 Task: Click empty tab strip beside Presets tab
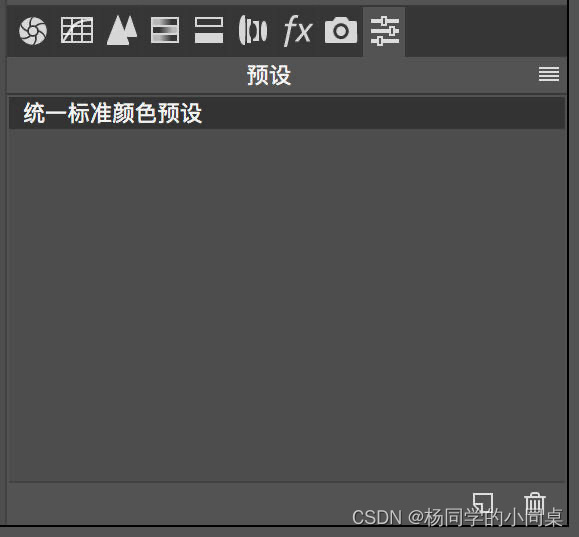tap(486, 31)
